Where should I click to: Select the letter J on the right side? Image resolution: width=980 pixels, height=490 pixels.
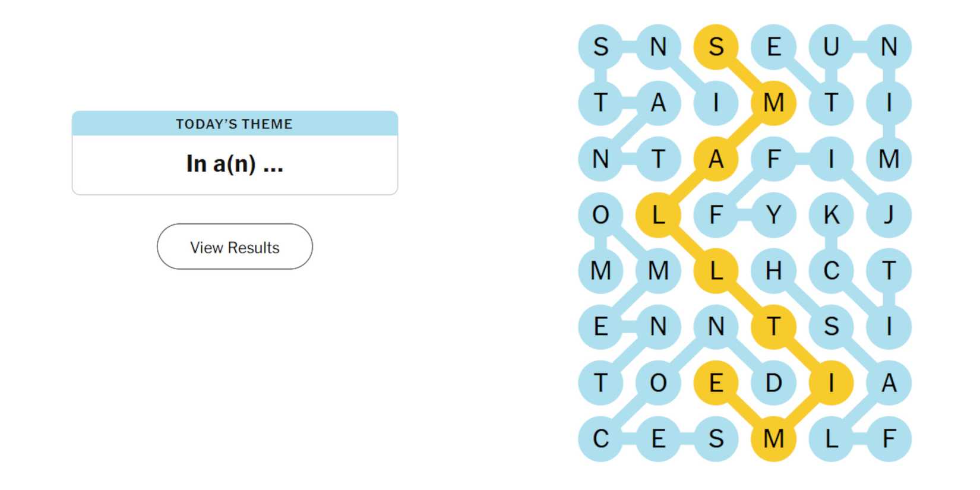coord(889,216)
